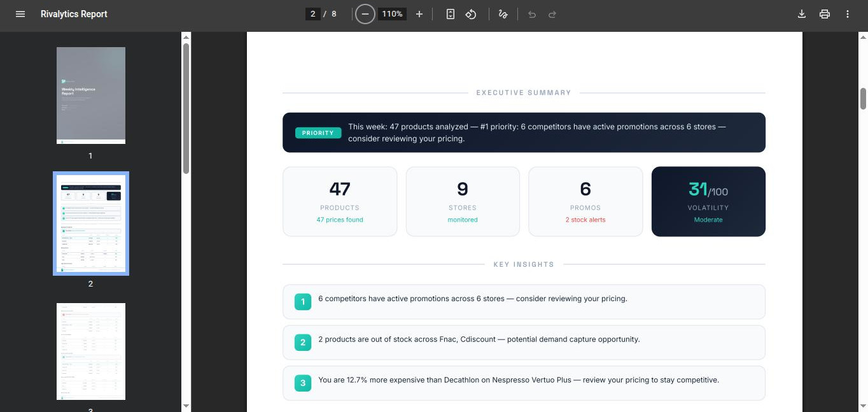The width and height of the screenshot is (868, 412).
Task: Select the page 2 thumbnail
Action: coord(91,224)
